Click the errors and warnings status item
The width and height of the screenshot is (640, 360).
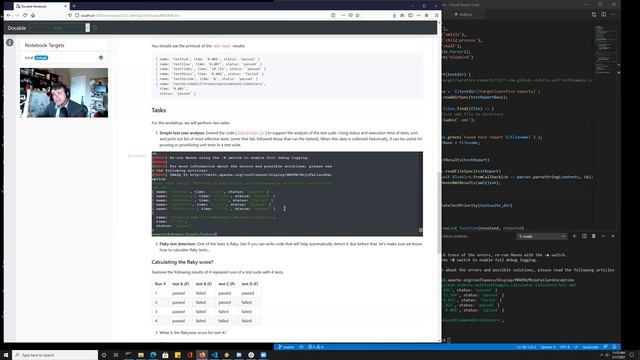coord(316,347)
